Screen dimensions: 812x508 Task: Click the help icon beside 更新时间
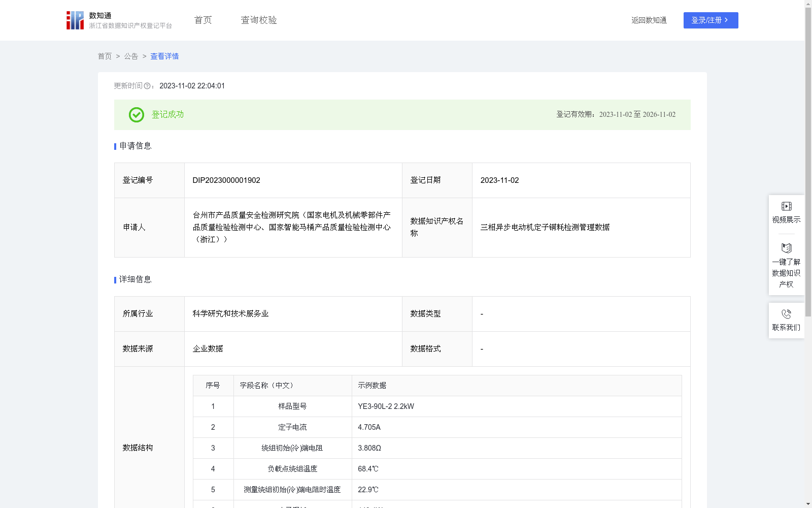coord(147,86)
